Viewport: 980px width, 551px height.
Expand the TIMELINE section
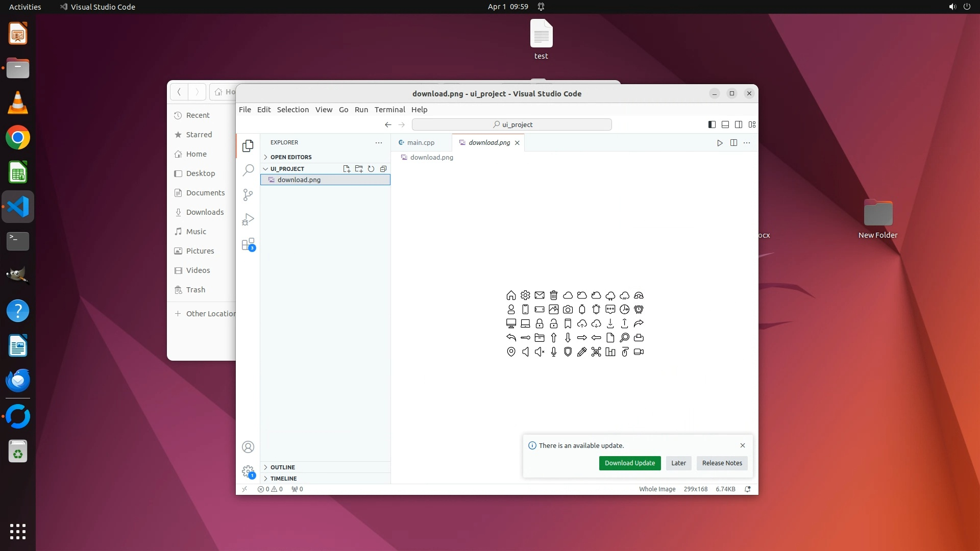tap(283, 479)
